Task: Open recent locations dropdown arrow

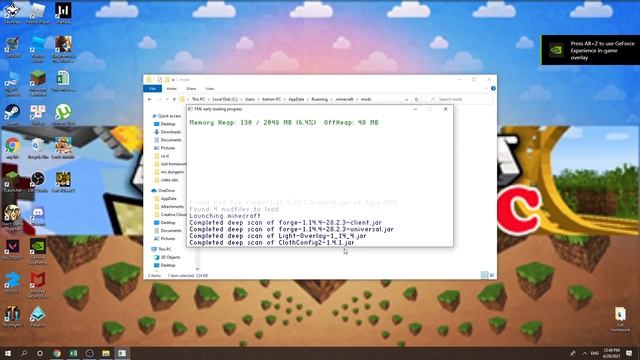Action: (x=167, y=99)
